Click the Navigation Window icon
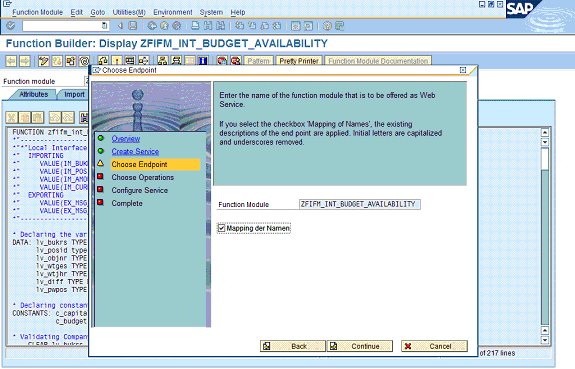Viewport: 575px width, 369px height. click(176, 61)
